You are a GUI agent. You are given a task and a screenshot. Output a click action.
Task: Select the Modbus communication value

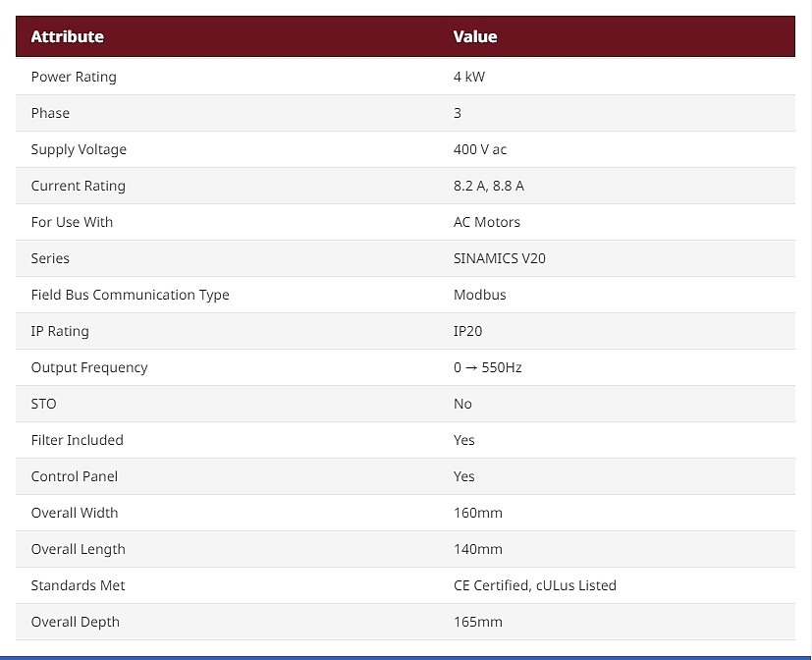[480, 295]
